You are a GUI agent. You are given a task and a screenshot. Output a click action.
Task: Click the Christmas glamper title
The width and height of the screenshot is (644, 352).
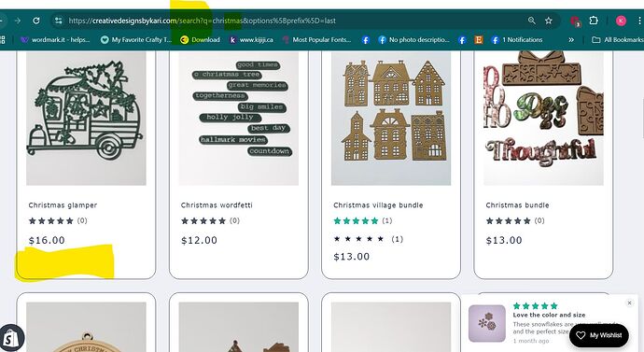[x=63, y=205]
